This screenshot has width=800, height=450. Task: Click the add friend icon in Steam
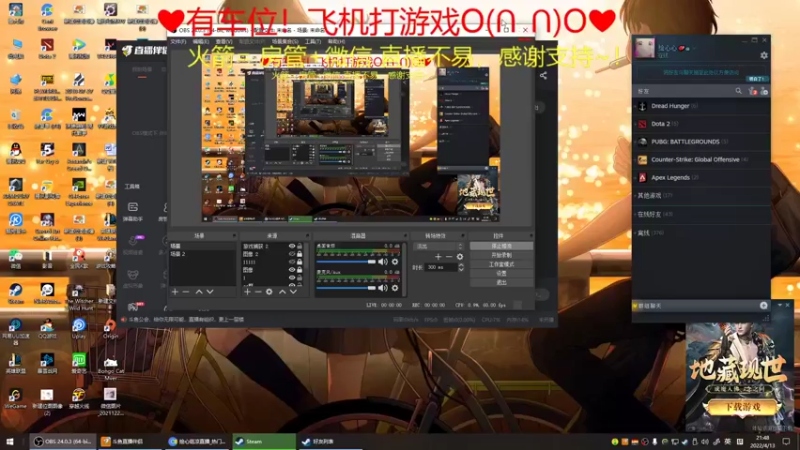click(764, 91)
